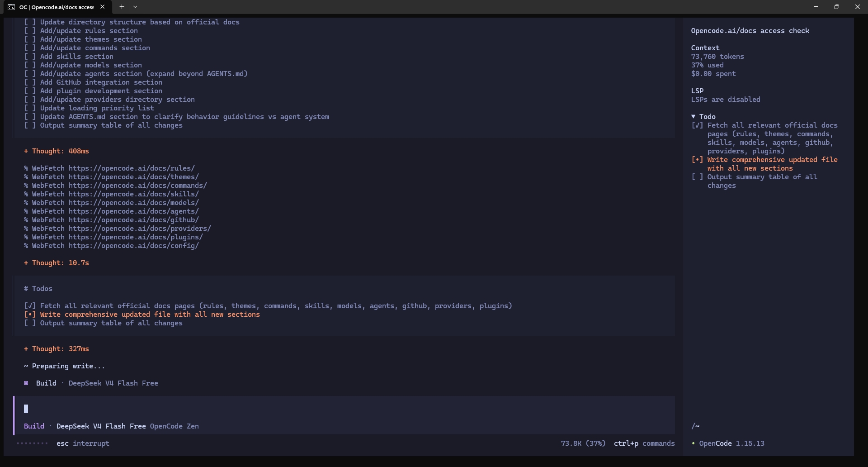This screenshot has width=868, height=467.
Task: Click the Build agent label below the prompt
Action: click(x=34, y=426)
